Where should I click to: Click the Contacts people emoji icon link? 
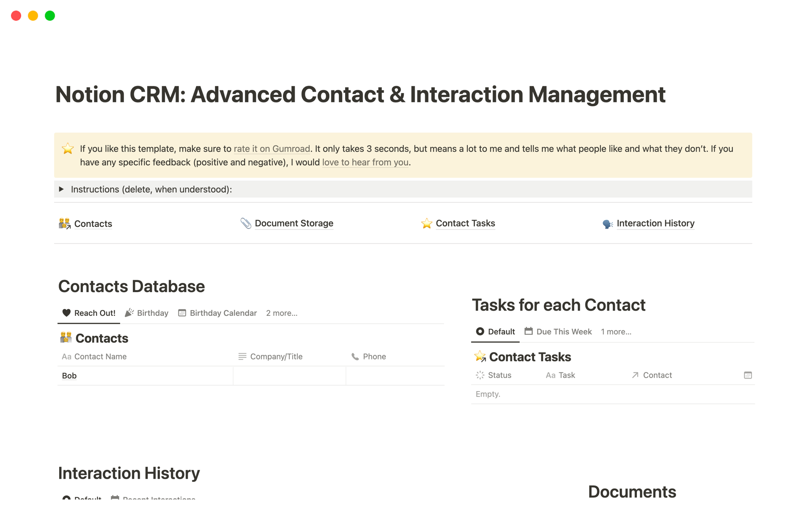[x=64, y=224]
